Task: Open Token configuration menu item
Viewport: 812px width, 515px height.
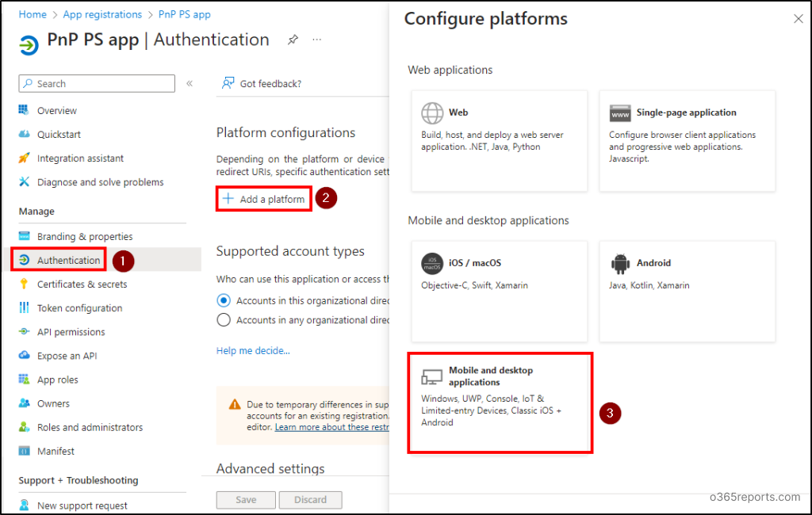Action: 80,308
